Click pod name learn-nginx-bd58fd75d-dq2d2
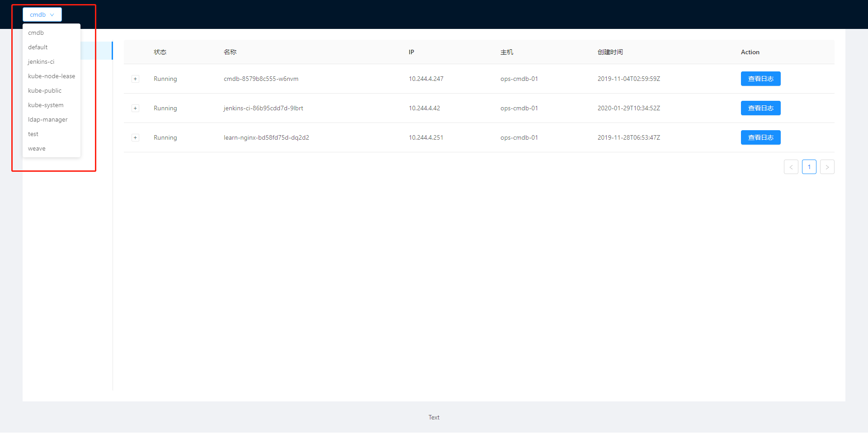868x438 pixels. [266, 137]
